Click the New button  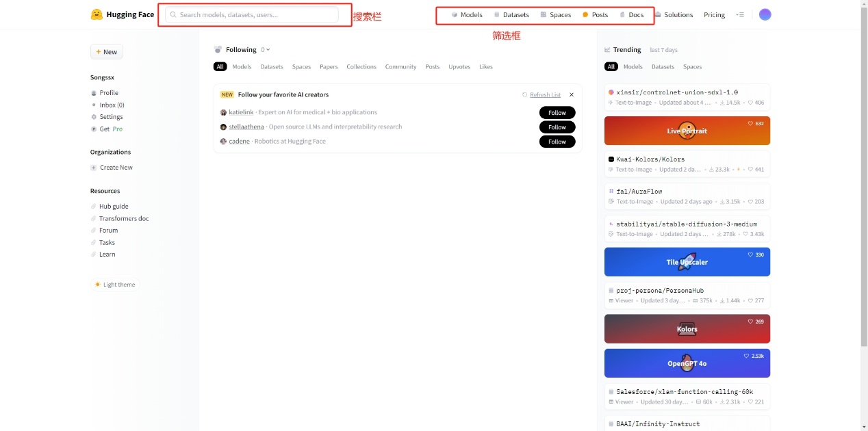(x=106, y=52)
